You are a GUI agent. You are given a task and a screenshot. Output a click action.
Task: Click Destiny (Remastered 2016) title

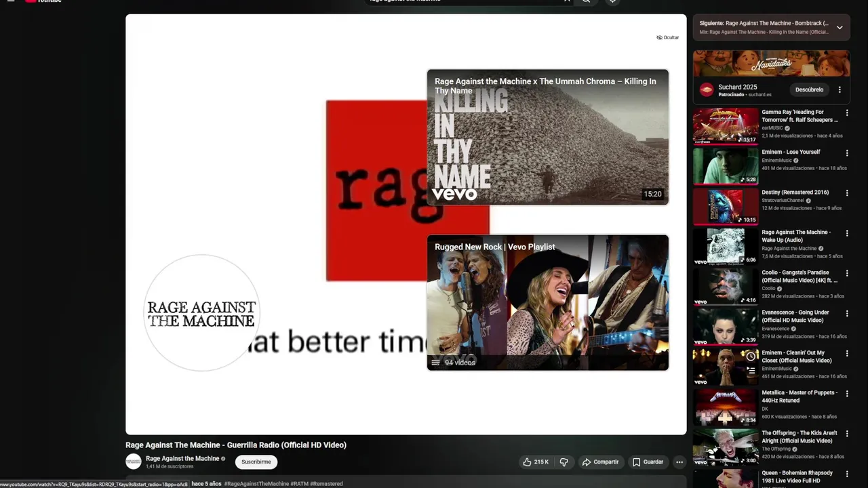click(x=795, y=192)
